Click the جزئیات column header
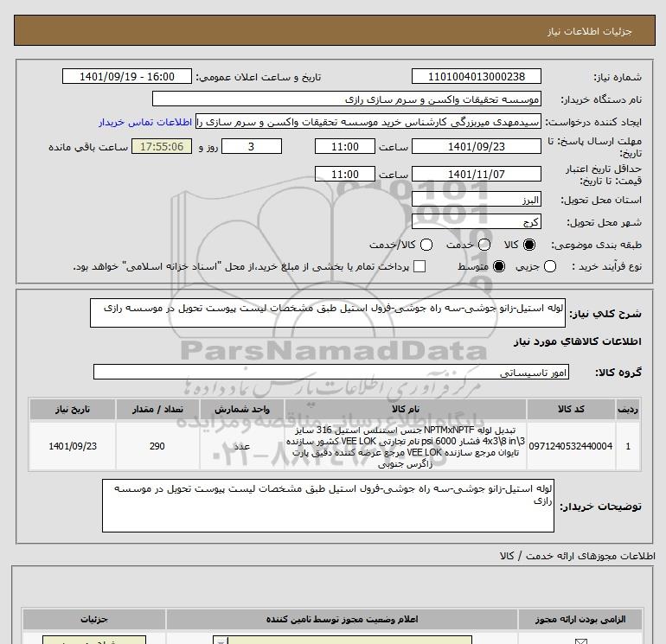The width and height of the screenshot is (666, 644). pyautogui.click(x=94, y=620)
